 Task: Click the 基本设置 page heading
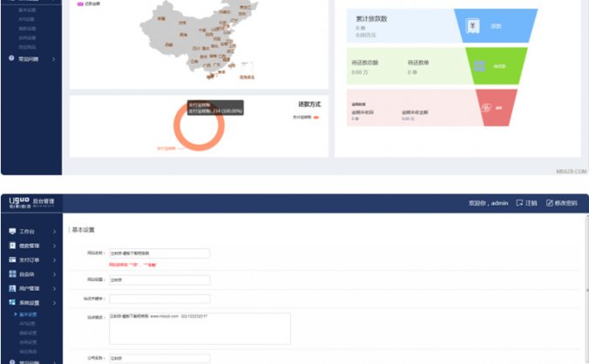pyautogui.click(x=83, y=230)
